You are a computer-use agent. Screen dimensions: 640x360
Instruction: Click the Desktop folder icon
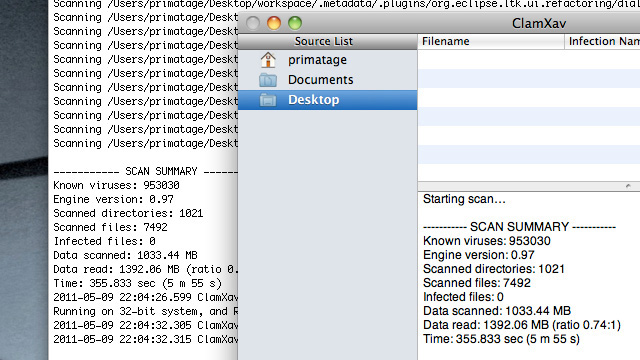[x=268, y=100]
